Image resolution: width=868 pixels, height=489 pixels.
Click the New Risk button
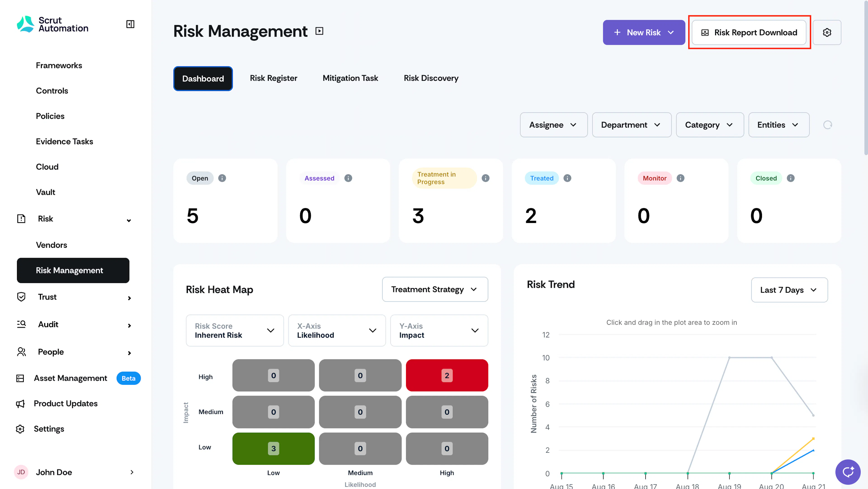pos(644,32)
